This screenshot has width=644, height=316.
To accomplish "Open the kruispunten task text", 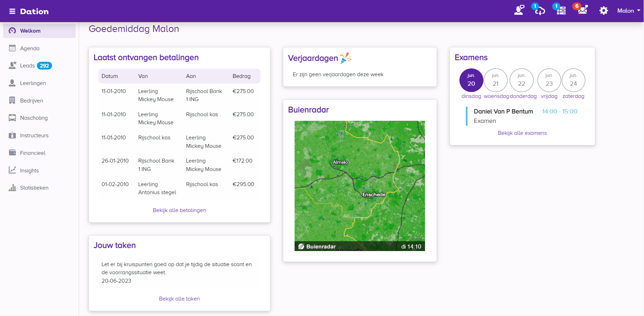I will point(176,268).
